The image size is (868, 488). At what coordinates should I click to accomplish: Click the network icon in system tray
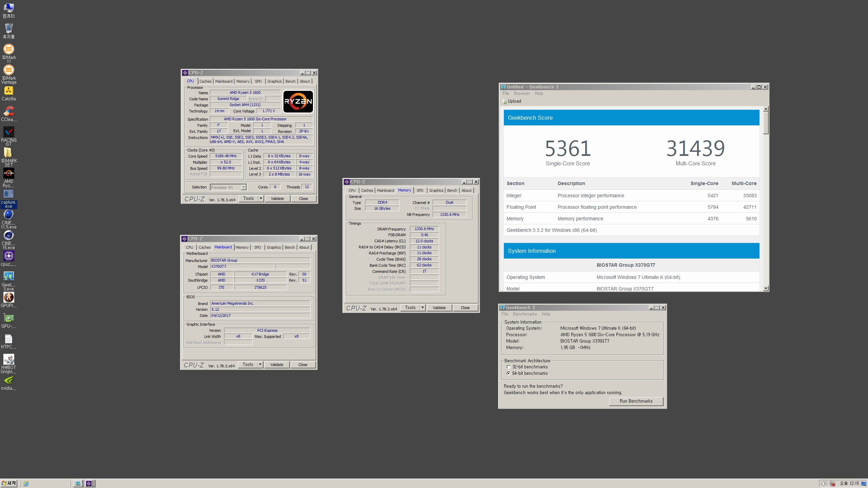pos(832,484)
